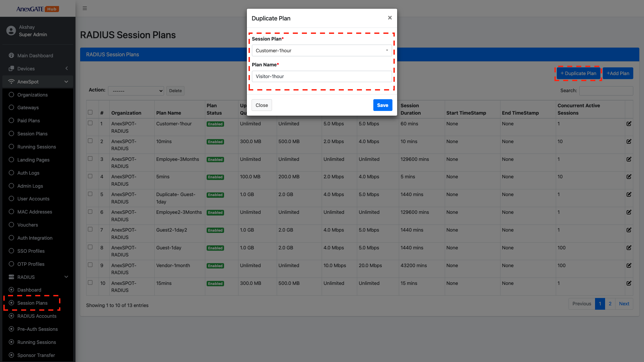
Task: Open Vouchers in the sidebar
Action: [x=28, y=225]
